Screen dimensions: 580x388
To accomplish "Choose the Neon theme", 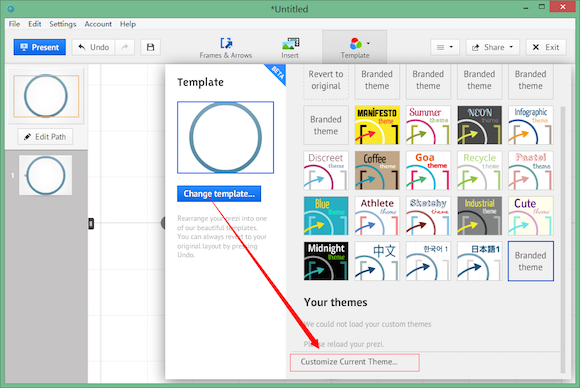I will pos(479,125).
